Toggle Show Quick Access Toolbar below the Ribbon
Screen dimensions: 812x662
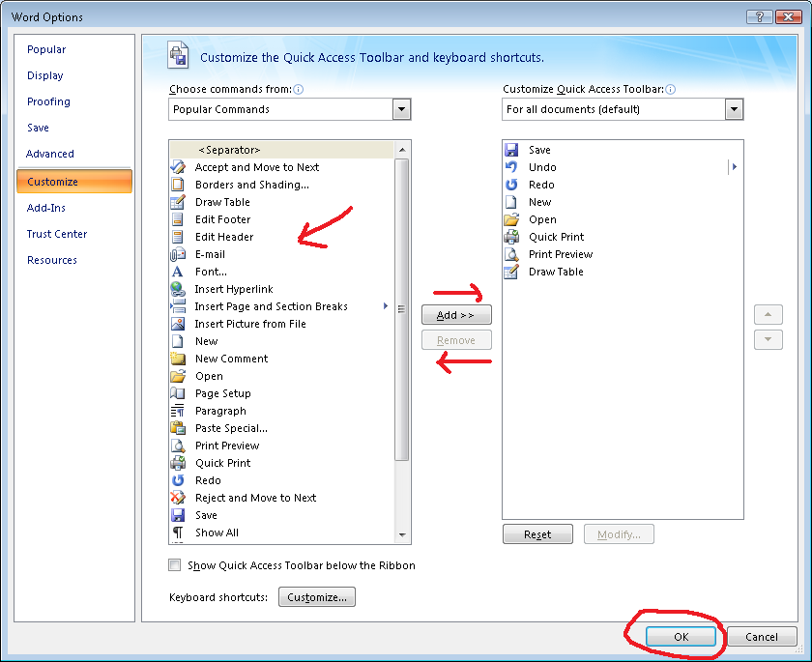click(x=175, y=565)
